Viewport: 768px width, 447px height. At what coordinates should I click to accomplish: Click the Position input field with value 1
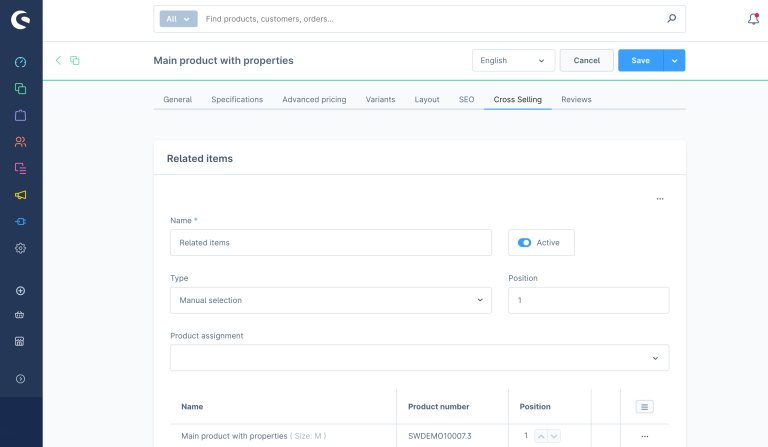(588, 300)
